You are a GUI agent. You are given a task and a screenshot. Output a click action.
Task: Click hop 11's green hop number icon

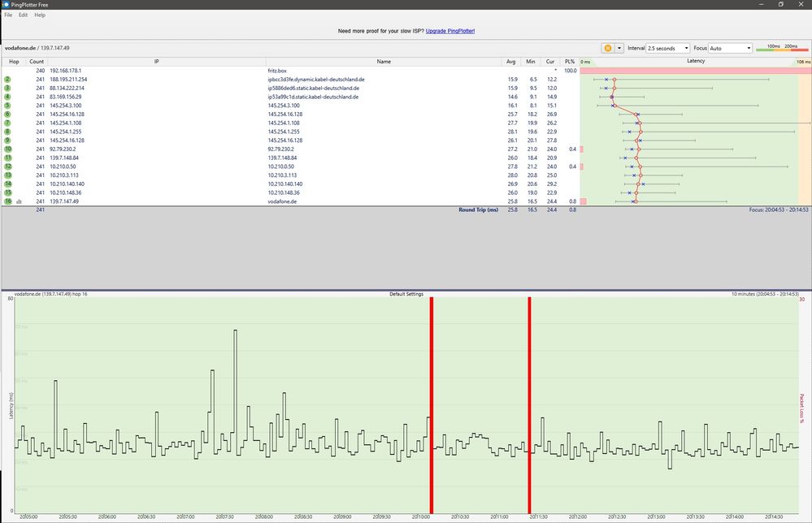(x=7, y=158)
